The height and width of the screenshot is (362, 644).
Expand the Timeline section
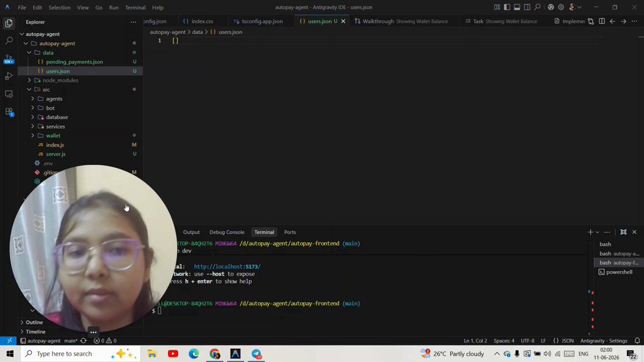tap(35, 331)
